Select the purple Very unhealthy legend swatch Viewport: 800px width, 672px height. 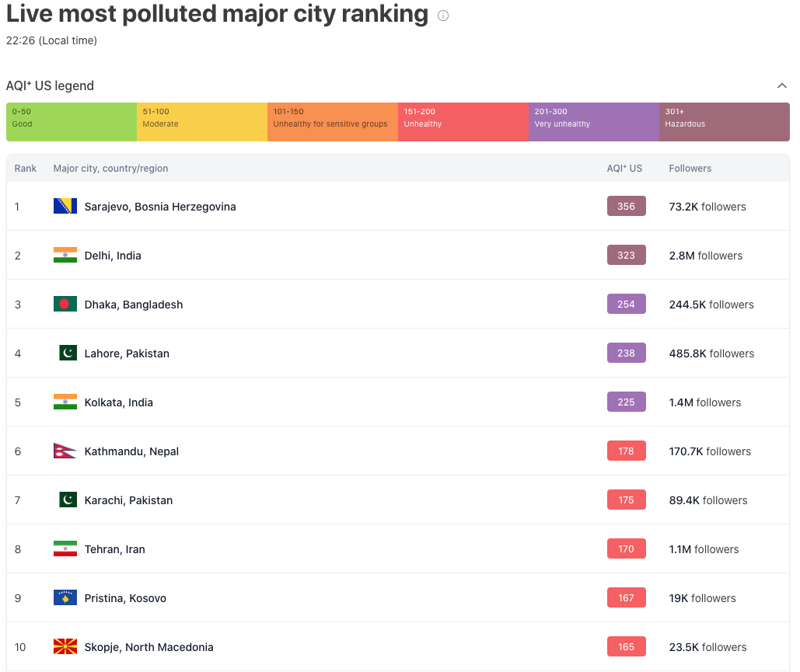click(594, 122)
